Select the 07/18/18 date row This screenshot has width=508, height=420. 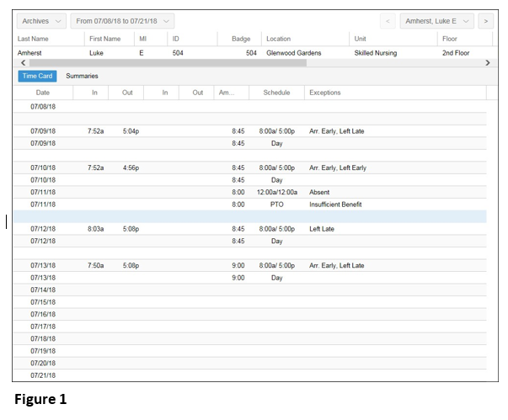click(x=250, y=339)
